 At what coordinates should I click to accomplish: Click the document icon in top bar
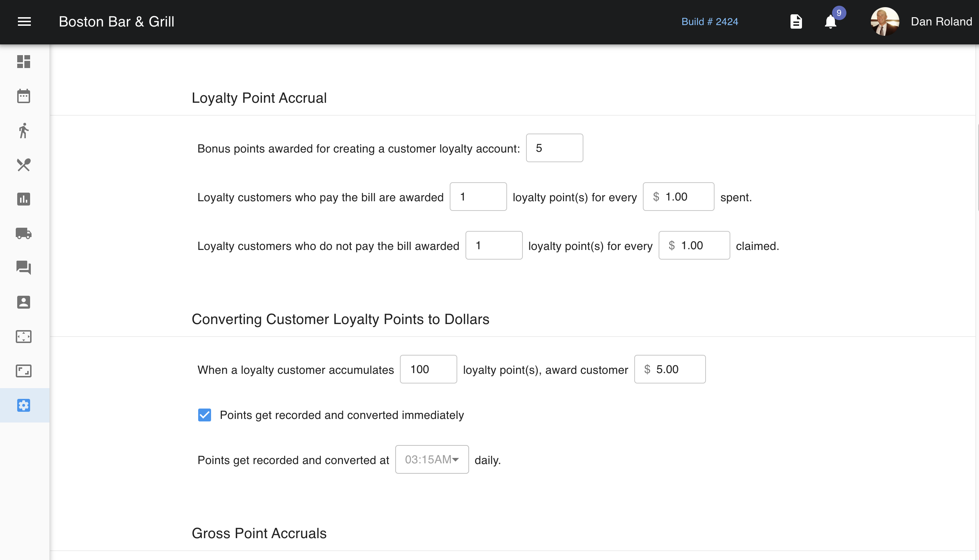[796, 21]
